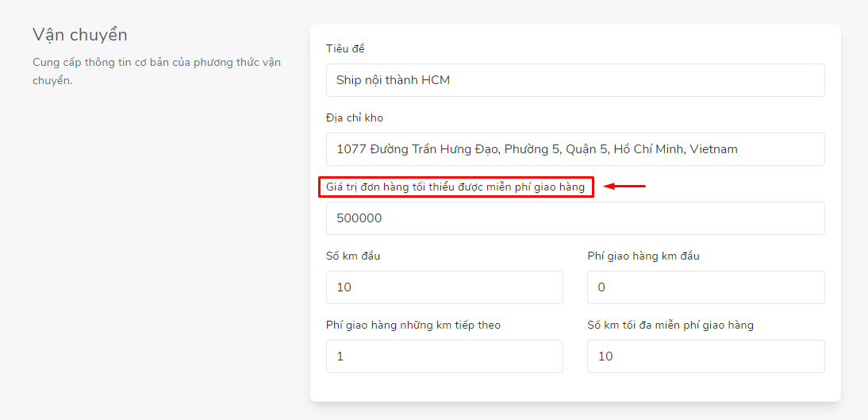Click the Cung cấp thông tin cơ bản description text

(156, 71)
